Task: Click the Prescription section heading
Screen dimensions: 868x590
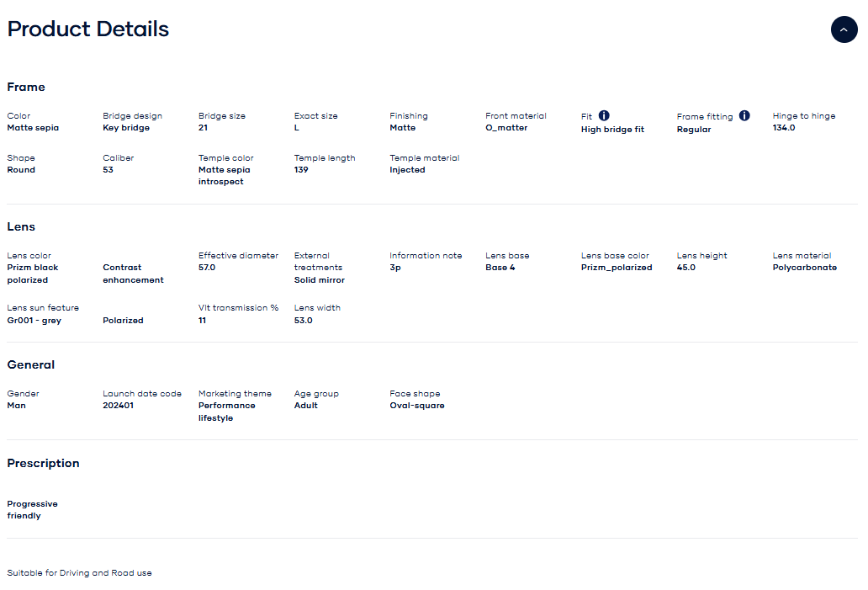Action: coord(43,463)
